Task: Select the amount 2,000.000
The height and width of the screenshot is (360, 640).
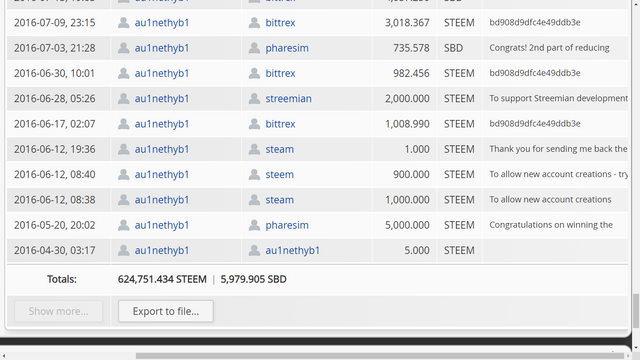Action: pyautogui.click(x=407, y=99)
